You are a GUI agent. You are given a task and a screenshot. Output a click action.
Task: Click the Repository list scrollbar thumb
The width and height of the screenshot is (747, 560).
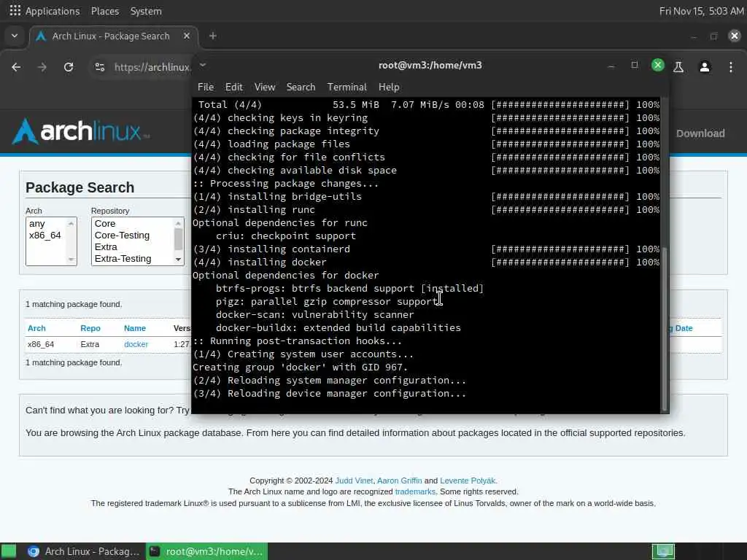pyautogui.click(x=178, y=239)
